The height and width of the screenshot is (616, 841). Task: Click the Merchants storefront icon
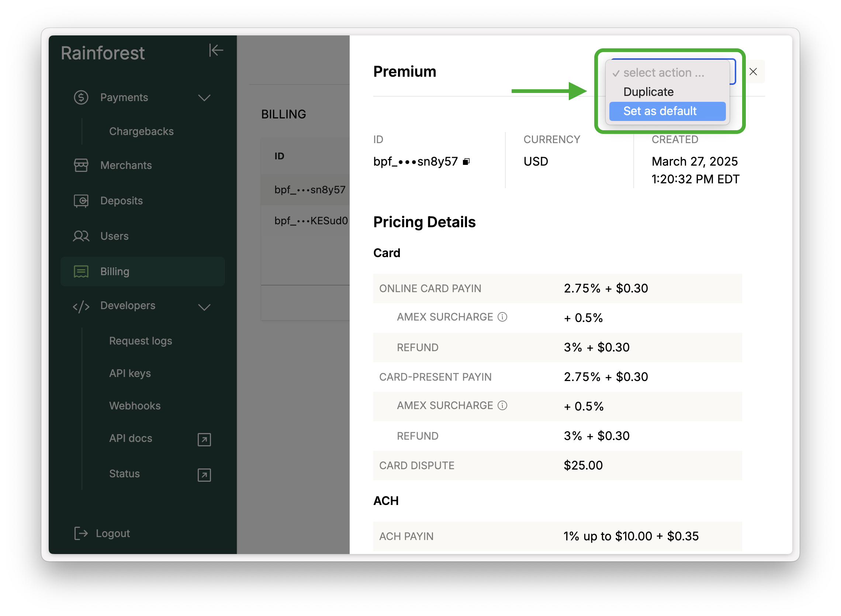(x=81, y=165)
